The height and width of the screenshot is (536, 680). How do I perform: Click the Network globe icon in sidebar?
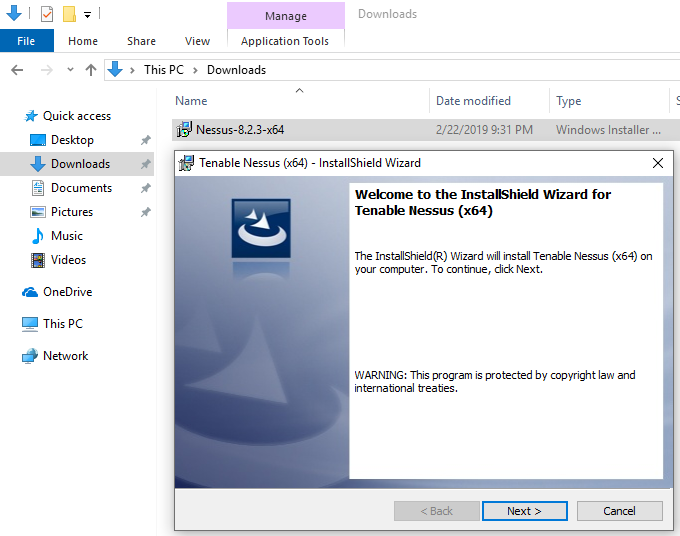tap(30, 356)
